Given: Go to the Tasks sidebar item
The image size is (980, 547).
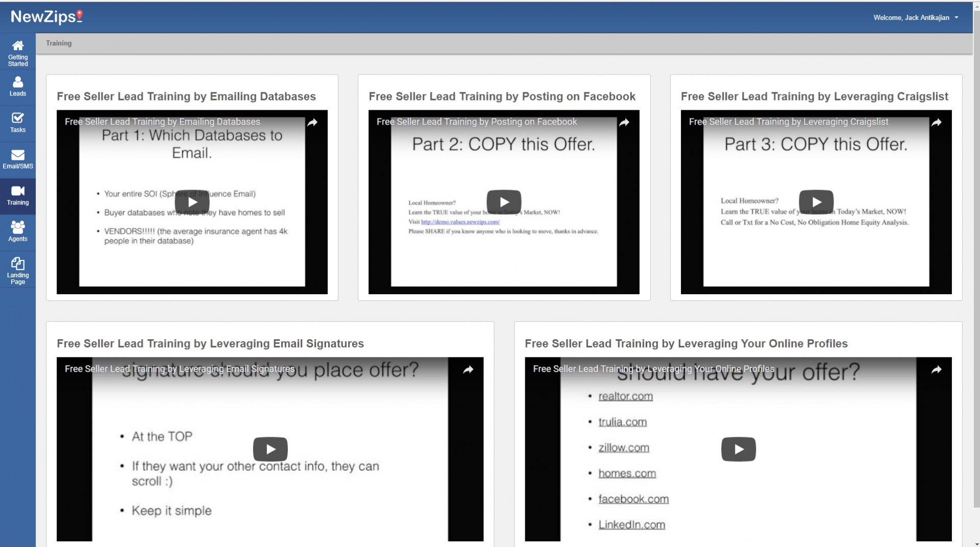Looking at the screenshot, I should coord(18,124).
